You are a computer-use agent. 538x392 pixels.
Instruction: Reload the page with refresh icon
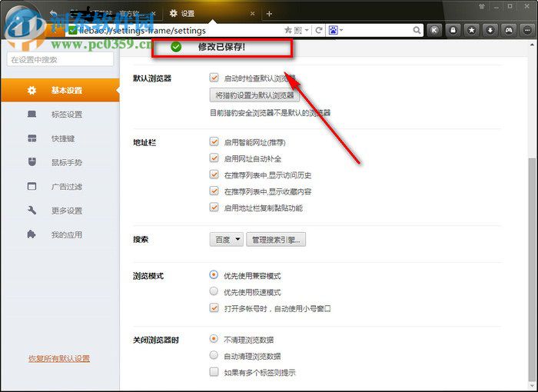point(319,30)
